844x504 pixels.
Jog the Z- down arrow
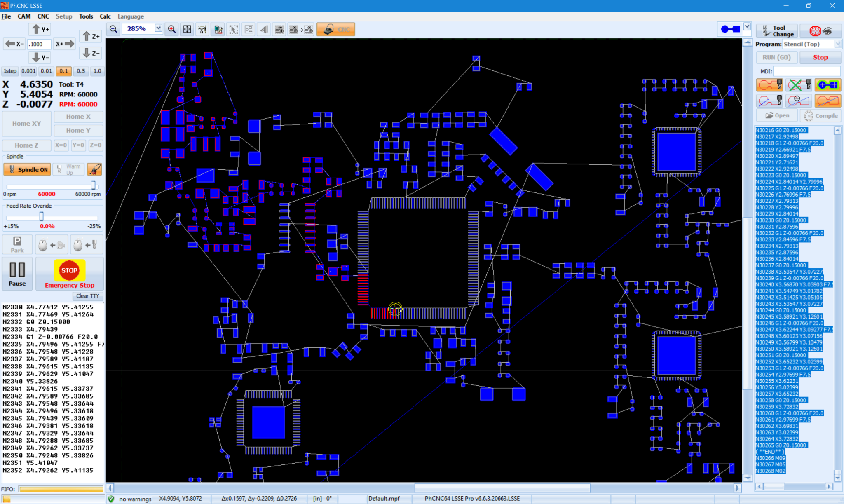(x=91, y=53)
